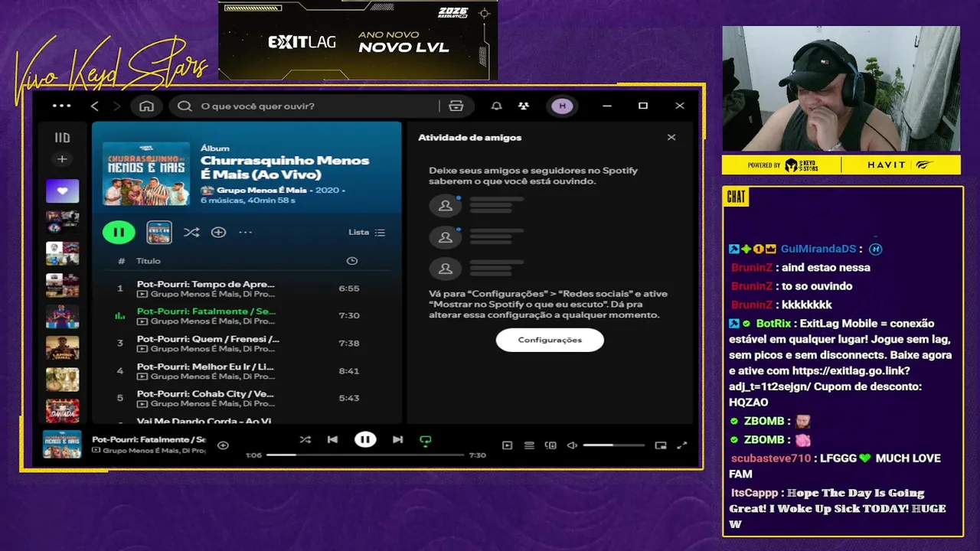Screen dimensions: 980x551
Task: Open album more options ellipsis
Action: (245, 232)
